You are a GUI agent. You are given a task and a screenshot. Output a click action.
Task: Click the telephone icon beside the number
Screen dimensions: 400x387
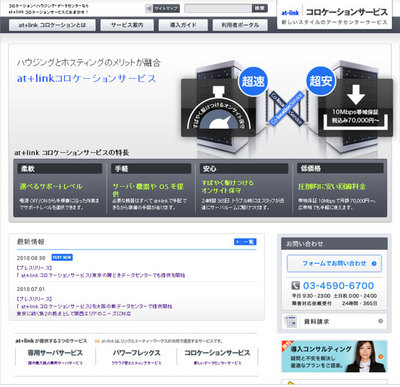pos(295,286)
